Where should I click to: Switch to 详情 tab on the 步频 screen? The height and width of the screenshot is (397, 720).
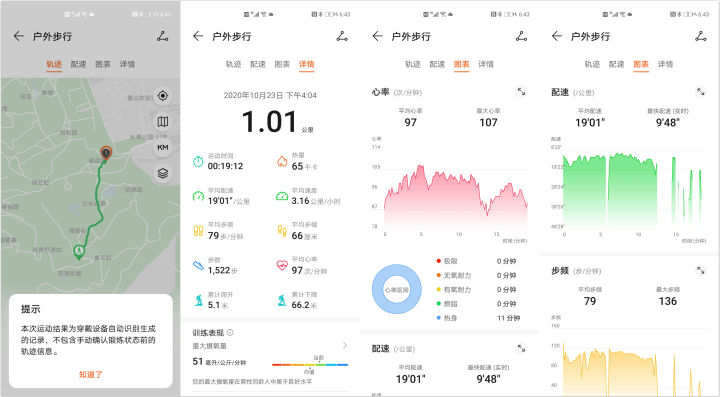pos(665,64)
